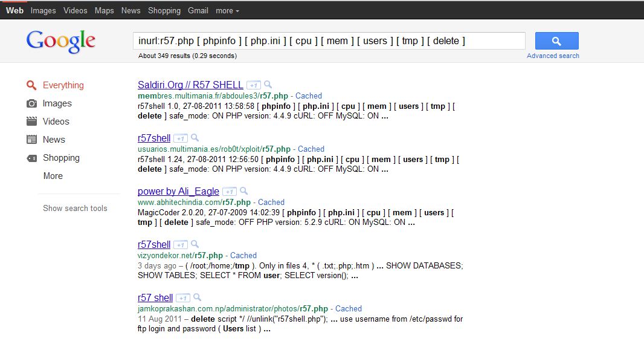Filter results by News text in sidebar
Image resolution: width=644 pixels, height=341 pixels.
coord(54,140)
